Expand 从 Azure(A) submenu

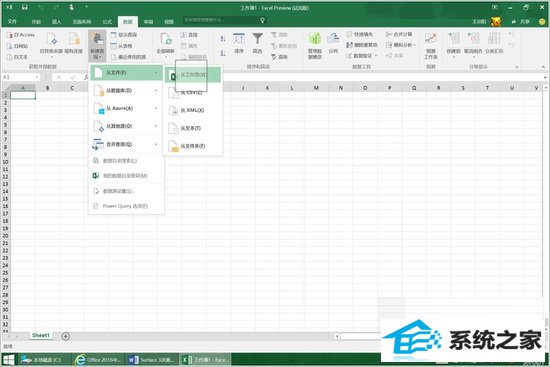click(126, 108)
